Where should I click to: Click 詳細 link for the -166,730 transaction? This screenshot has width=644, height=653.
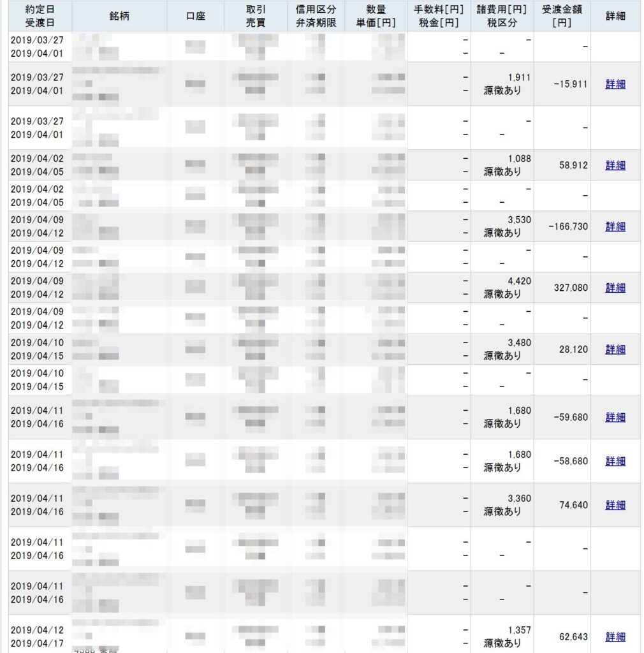(615, 226)
